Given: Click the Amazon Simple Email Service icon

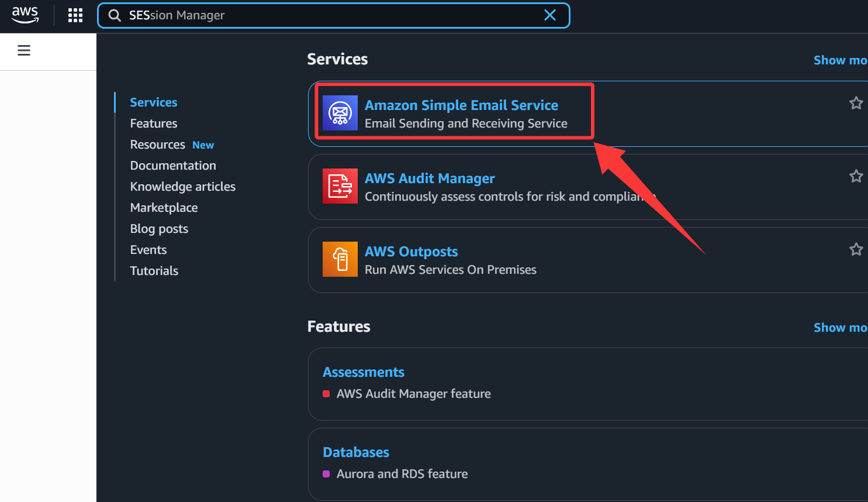Looking at the screenshot, I should pos(340,113).
